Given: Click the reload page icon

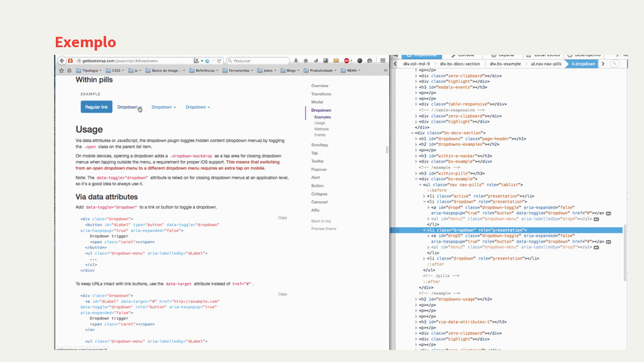Looking at the screenshot, I should tap(219, 61).
